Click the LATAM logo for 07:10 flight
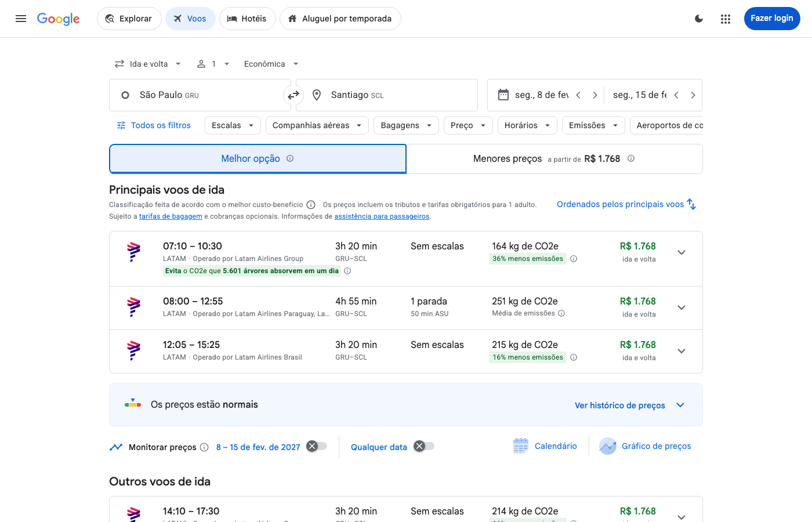812x522 pixels. (x=134, y=252)
